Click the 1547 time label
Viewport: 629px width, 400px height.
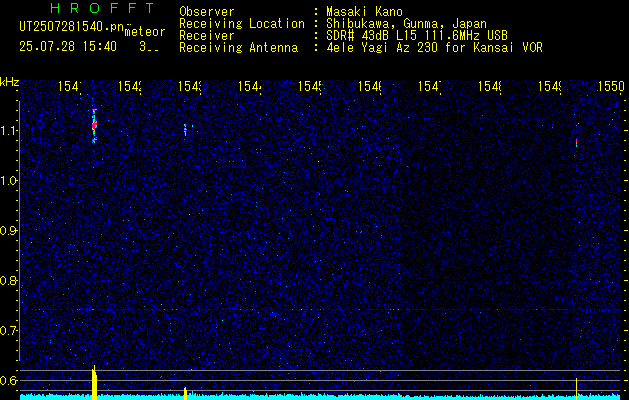(x=430, y=86)
